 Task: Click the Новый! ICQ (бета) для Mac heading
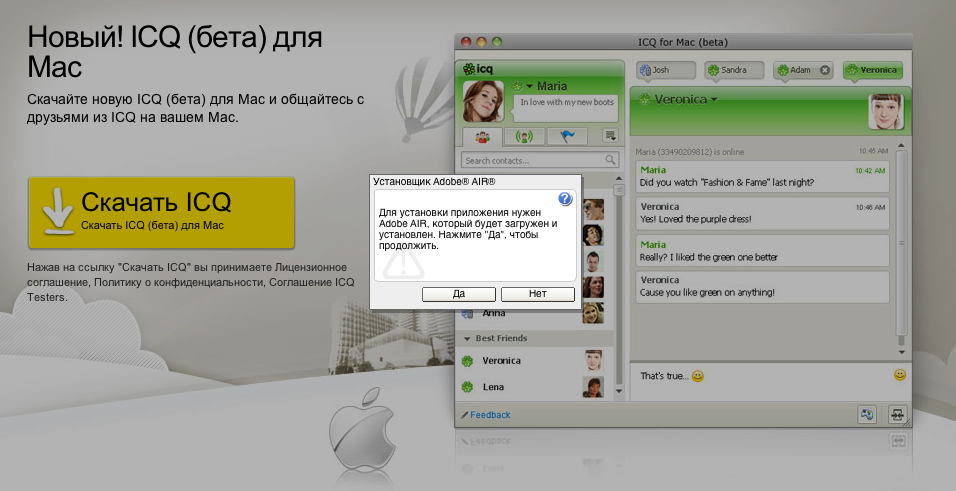click(x=175, y=52)
